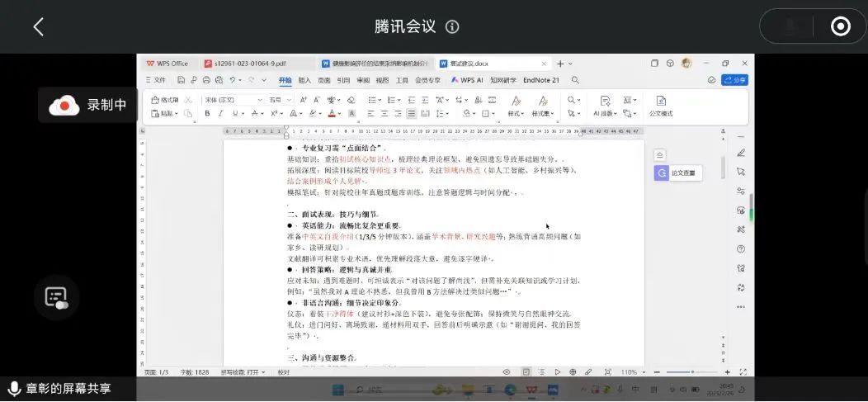Viewport: 868px width, 402px height.
Task: Open the 公文模式 document mode
Action: [x=661, y=106]
